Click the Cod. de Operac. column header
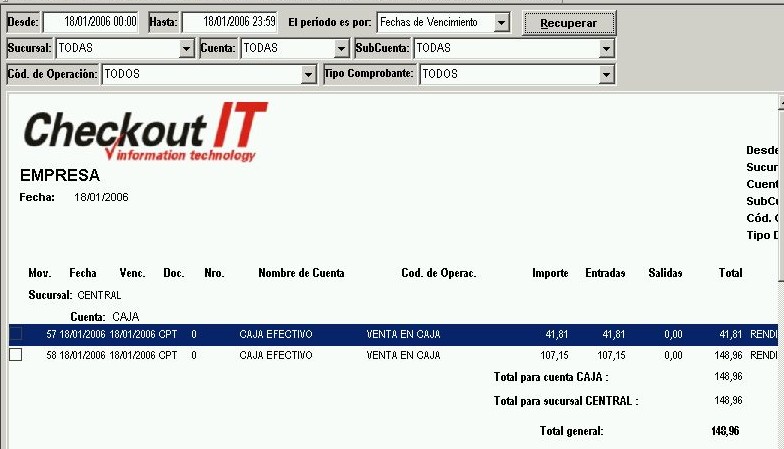The image size is (784, 449). (x=438, y=273)
